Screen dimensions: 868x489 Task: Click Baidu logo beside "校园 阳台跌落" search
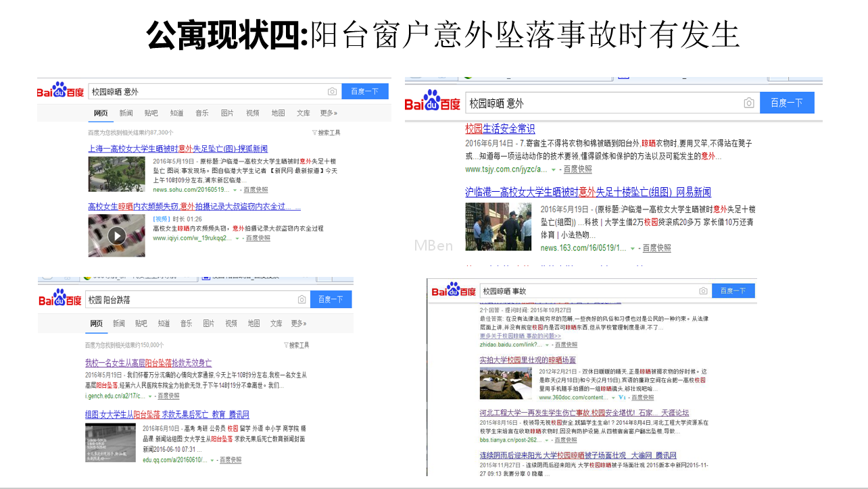pyautogui.click(x=59, y=299)
